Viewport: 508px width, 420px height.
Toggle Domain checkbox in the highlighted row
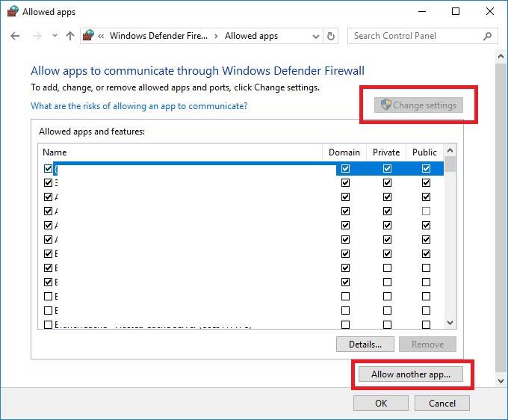point(345,168)
